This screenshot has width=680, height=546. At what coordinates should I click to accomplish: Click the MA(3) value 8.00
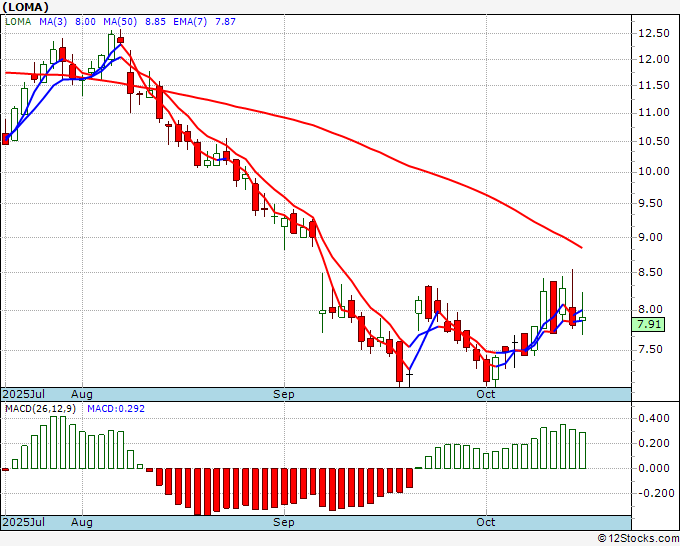point(85,22)
